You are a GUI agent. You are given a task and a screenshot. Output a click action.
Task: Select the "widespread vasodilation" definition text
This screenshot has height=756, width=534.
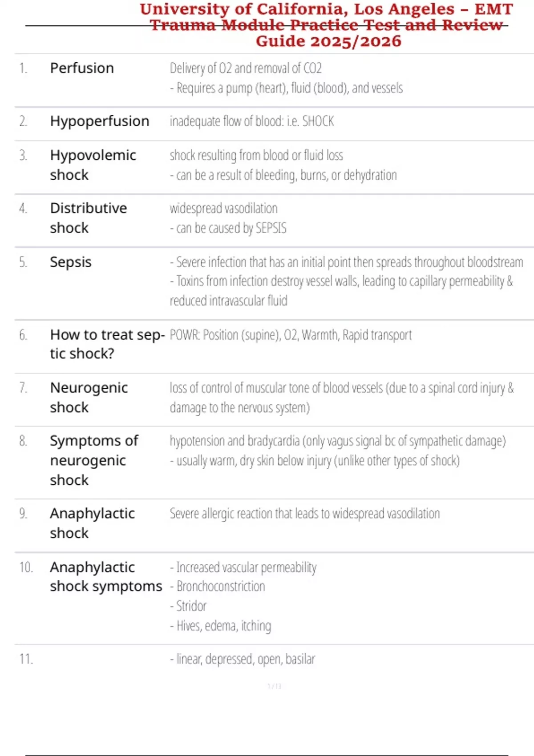coord(223,208)
